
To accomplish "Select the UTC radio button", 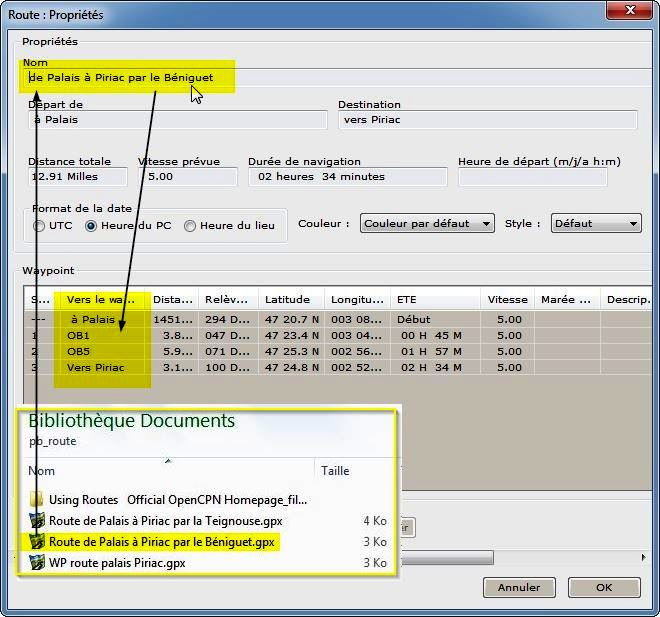I will tap(39, 226).
